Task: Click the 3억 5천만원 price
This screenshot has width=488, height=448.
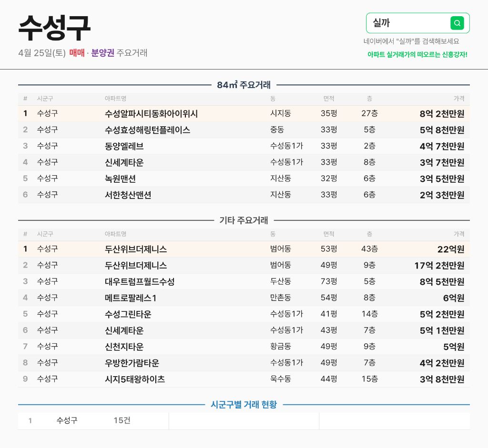Action: tap(442, 179)
